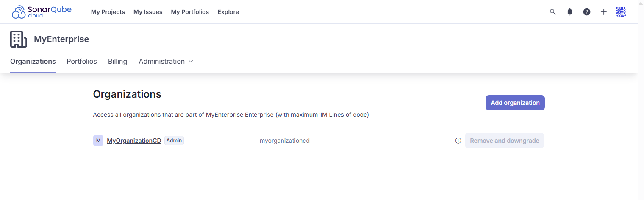Open the user avatar menu
The image size is (644, 200).
pos(621,12)
